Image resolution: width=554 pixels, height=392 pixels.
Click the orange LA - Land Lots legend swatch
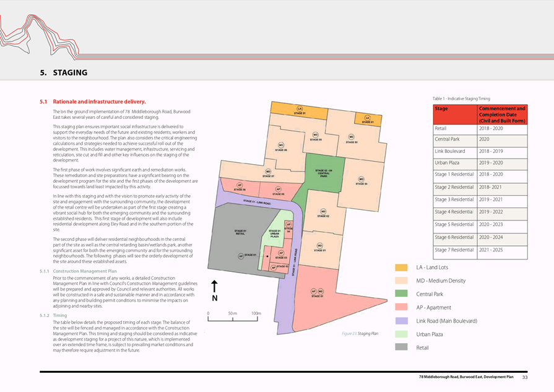click(401, 268)
